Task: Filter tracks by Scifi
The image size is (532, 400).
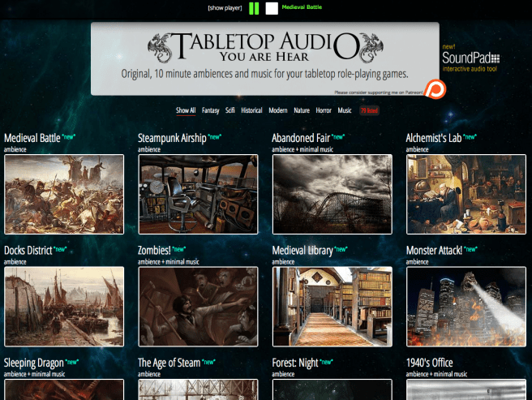Action: 230,110
